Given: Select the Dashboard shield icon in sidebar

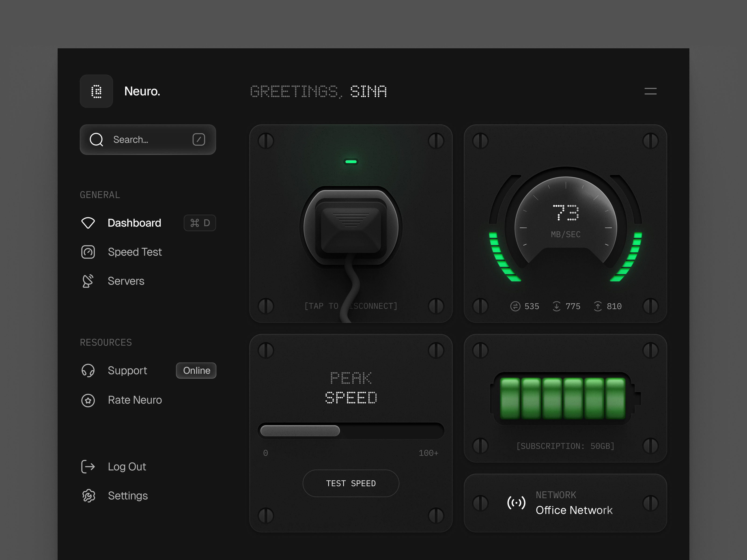Looking at the screenshot, I should click(88, 223).
